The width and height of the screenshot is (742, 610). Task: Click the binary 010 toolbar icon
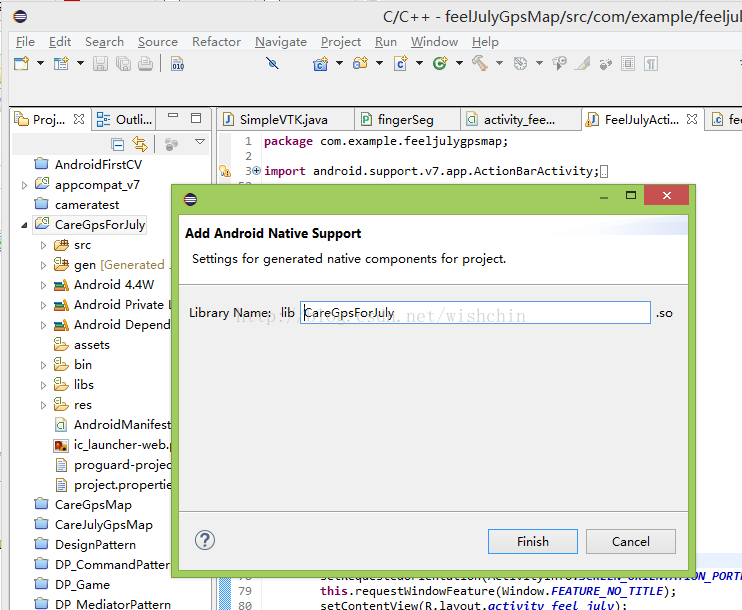pos(178,63)
